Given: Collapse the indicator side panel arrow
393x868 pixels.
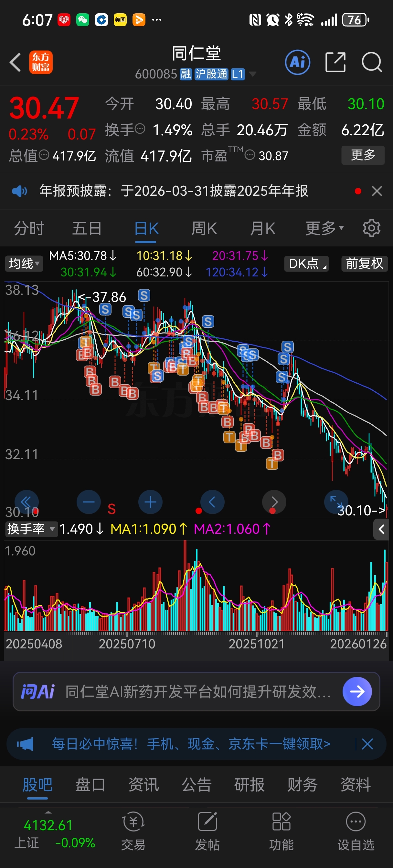Looking at the screenshot, I should tap(381, 529).
